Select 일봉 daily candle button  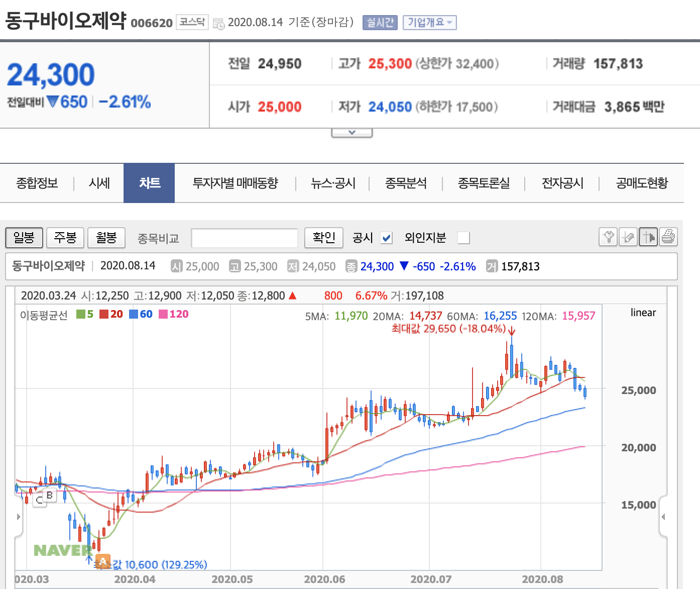(x=24, y=237)
